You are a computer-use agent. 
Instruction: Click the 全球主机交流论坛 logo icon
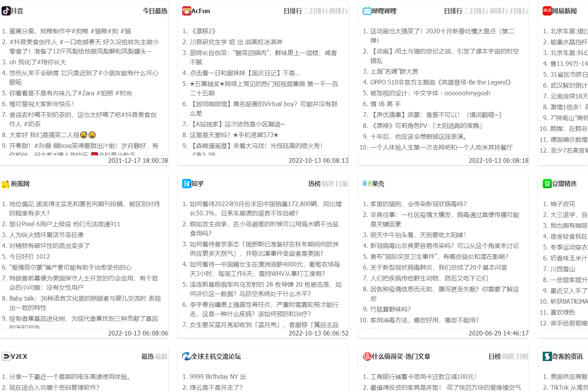[187, 356]
